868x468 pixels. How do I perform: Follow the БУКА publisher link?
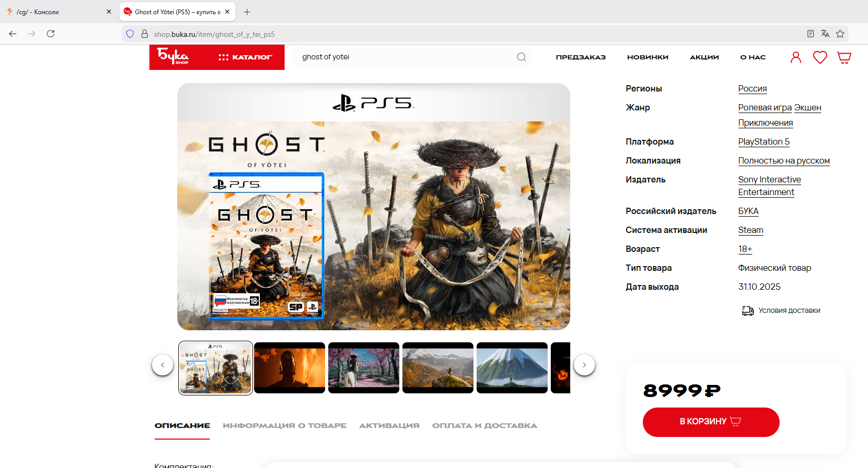point(748,211)
